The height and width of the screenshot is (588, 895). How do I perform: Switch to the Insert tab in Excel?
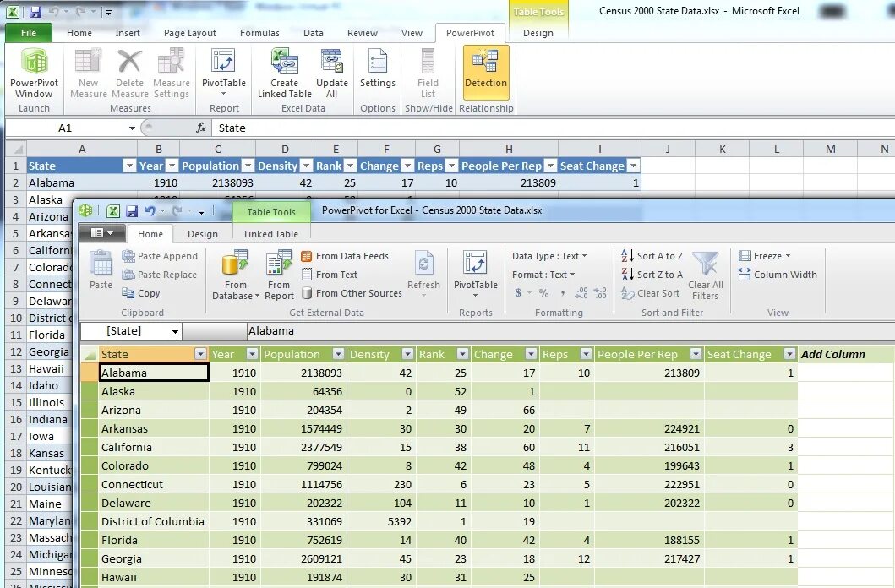(128, 33)
